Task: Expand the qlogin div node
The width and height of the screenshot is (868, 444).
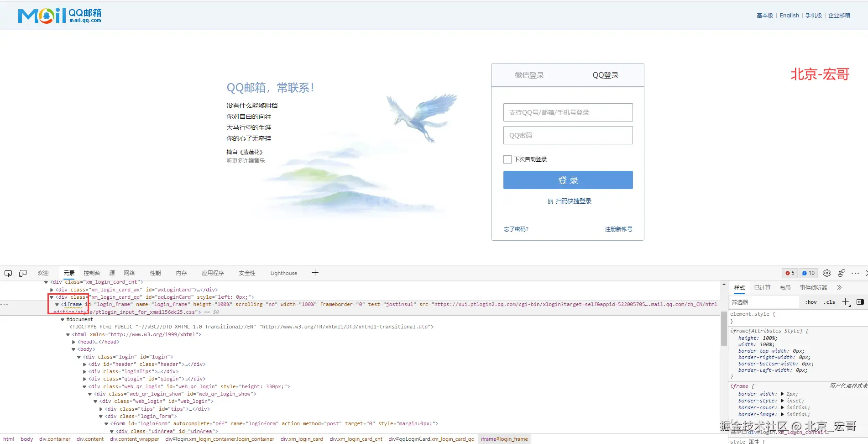Action: point(84,379)
